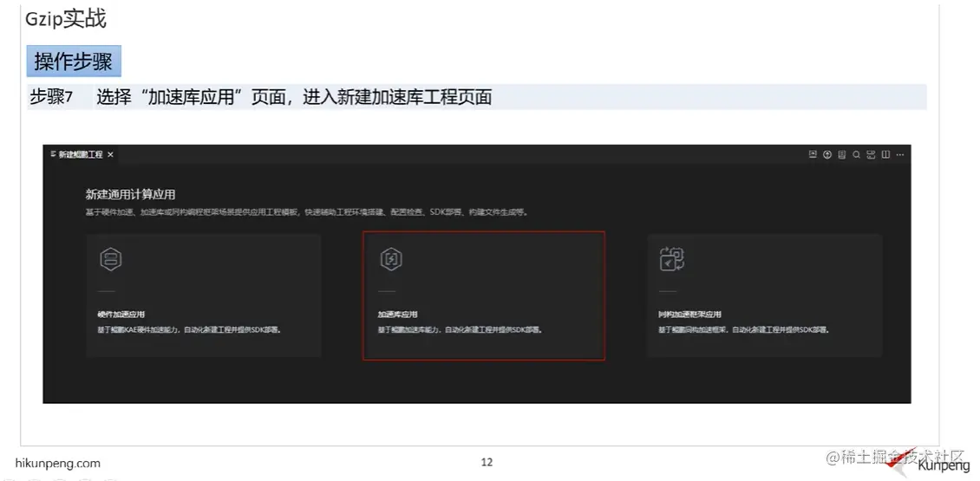Click the laptop/remote icon in editor toolbar
980x481 pixels.
click(813, 155)
